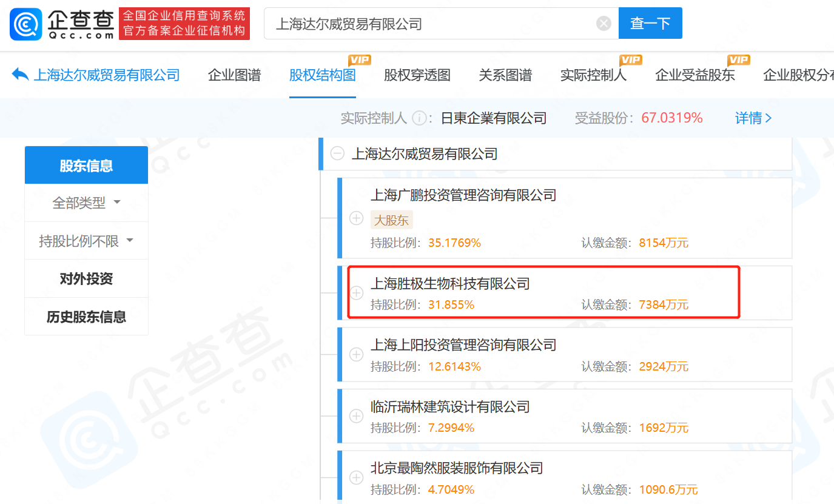The width and height of the screenshot is (834, 504).
Task: Expand the 上海广鹏投资管理咨询有限公司 node
Action: 356,218
